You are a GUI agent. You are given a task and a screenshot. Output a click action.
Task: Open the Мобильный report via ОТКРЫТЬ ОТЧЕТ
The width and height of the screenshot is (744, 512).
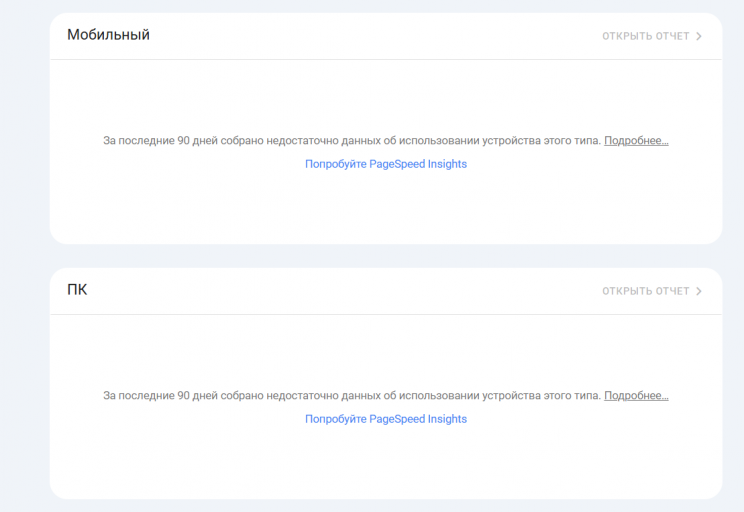[646, 37]
